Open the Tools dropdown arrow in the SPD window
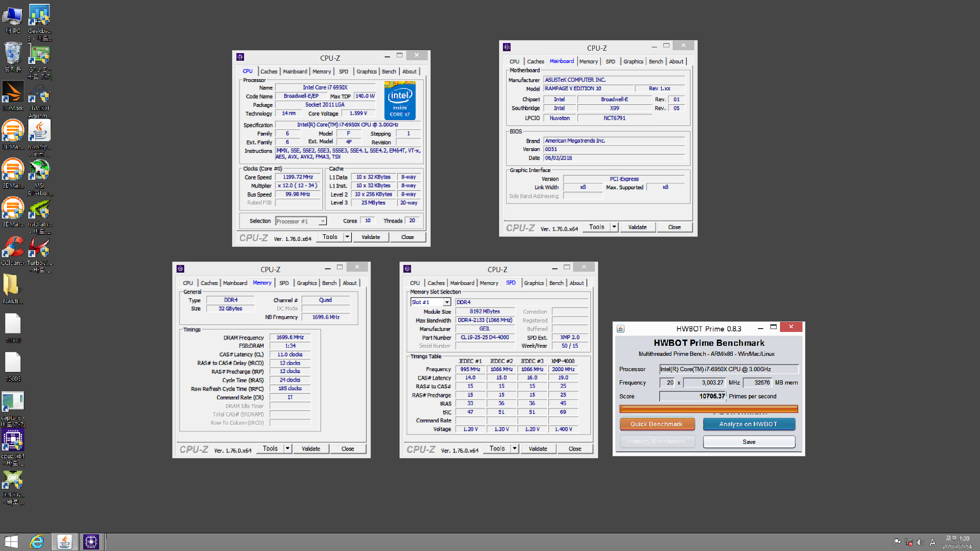 (x=514, y=449)
